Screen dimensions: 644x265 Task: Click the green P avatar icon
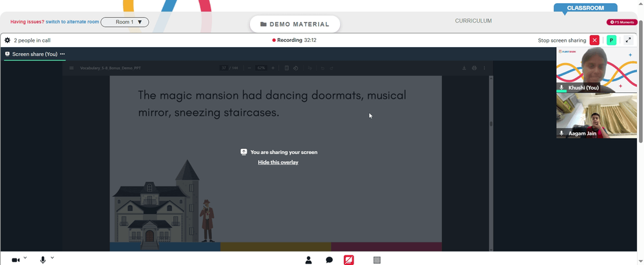coord(611,41)
